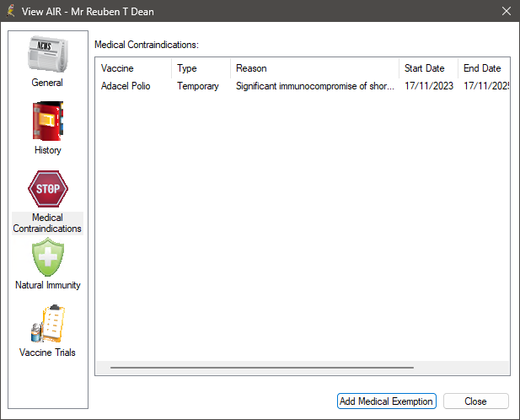520x420 pixels.
Task: Open the History books icon section
Action: 47,122
